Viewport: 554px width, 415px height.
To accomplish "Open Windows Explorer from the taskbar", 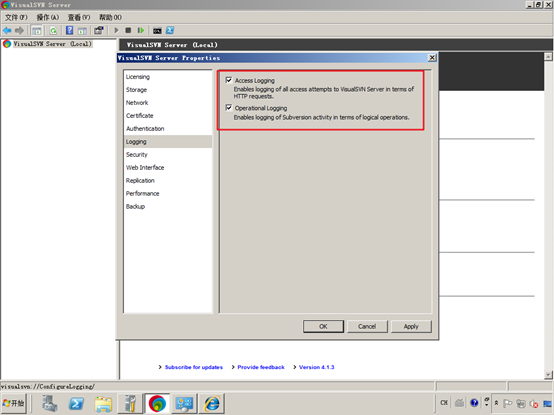I will (103, 403).
